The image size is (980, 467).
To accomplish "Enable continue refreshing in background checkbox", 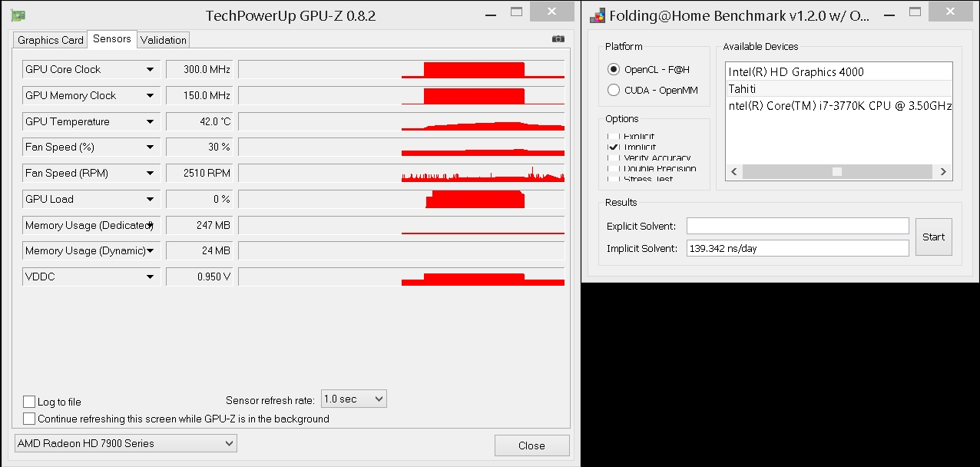I will [29, 419].
